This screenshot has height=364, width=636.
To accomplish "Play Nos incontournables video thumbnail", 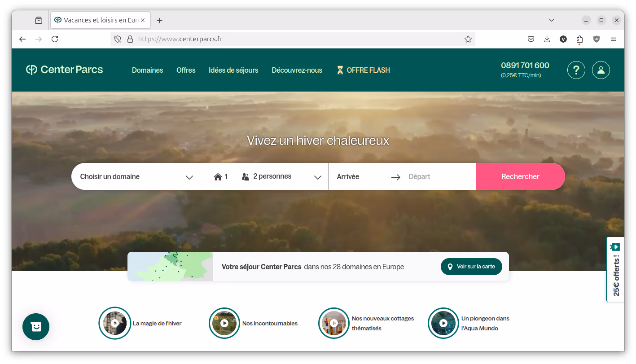I will coord(224,323).
